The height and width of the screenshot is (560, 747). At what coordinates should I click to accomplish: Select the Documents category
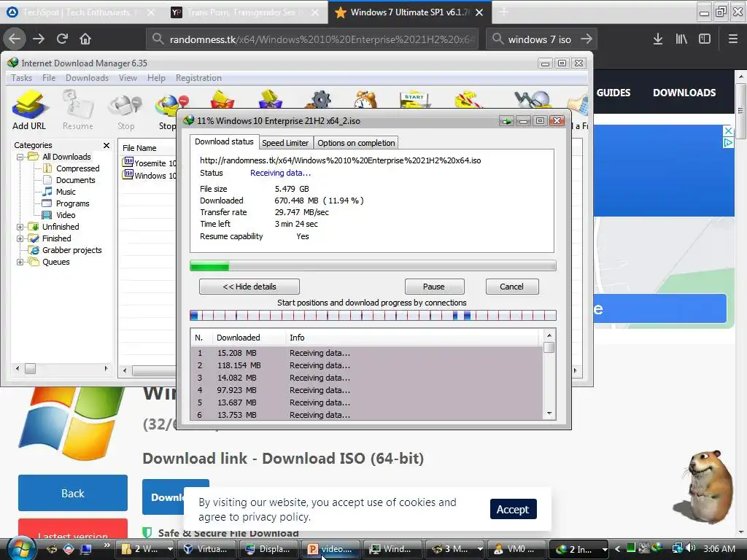[75, 180]
